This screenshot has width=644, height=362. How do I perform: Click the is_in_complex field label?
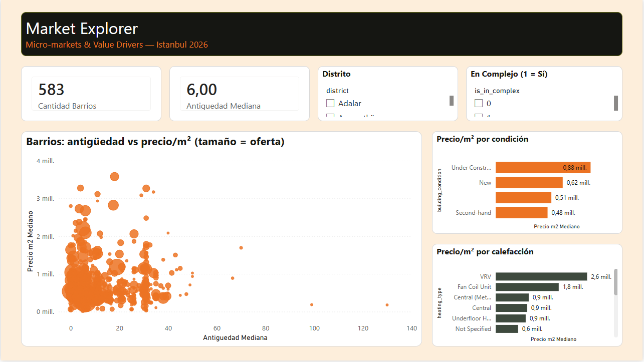[497, 91]
